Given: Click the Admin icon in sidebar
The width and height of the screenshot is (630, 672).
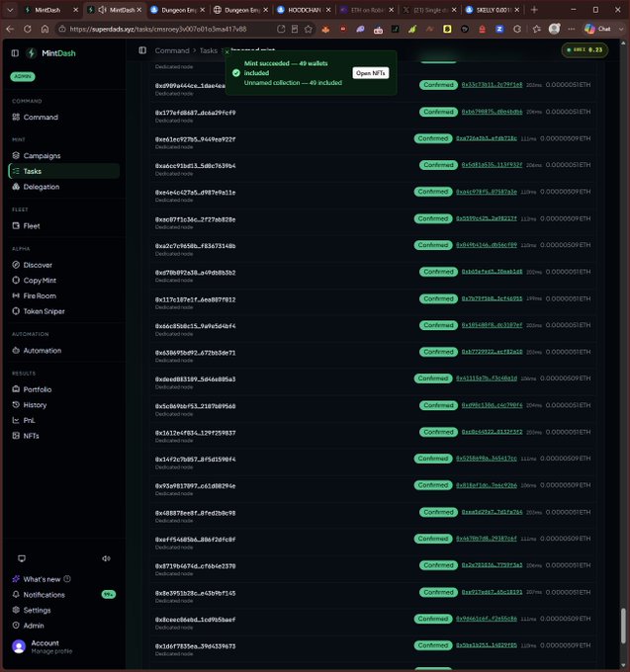Looking at the screenshot, I should coord(16,626).
